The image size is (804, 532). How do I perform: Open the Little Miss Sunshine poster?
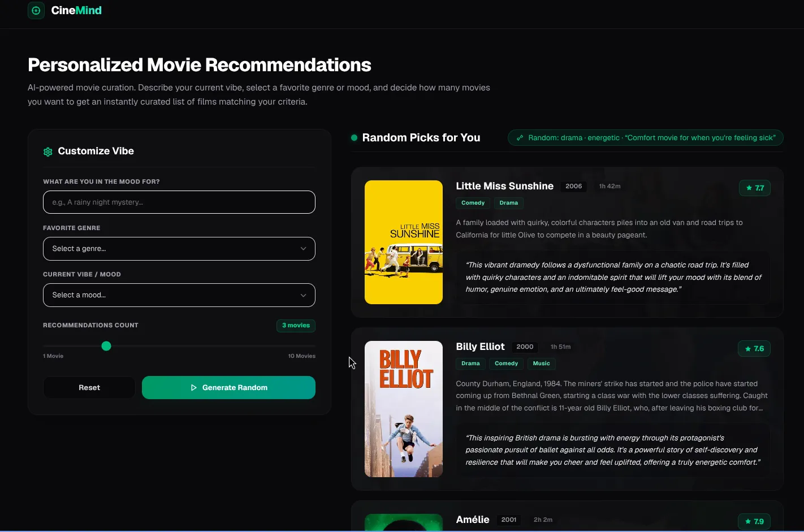(404, 242)
